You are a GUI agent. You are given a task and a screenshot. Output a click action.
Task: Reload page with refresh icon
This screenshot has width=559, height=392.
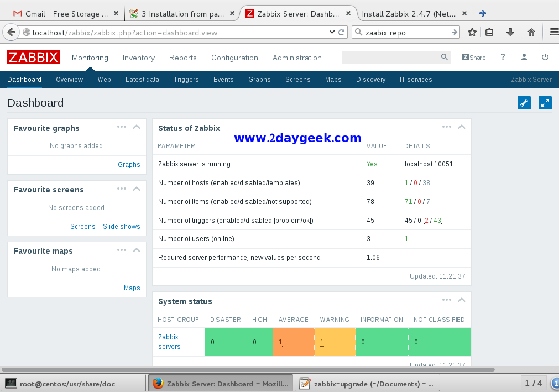pos(342,33)
